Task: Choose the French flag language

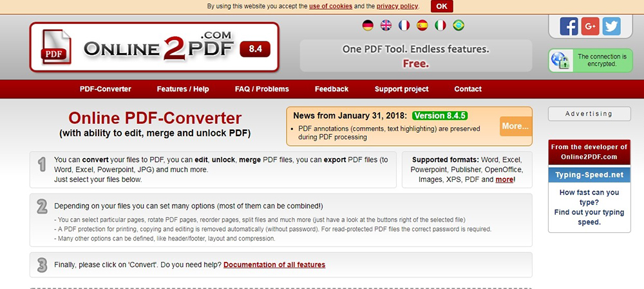Action: (404, 26)
